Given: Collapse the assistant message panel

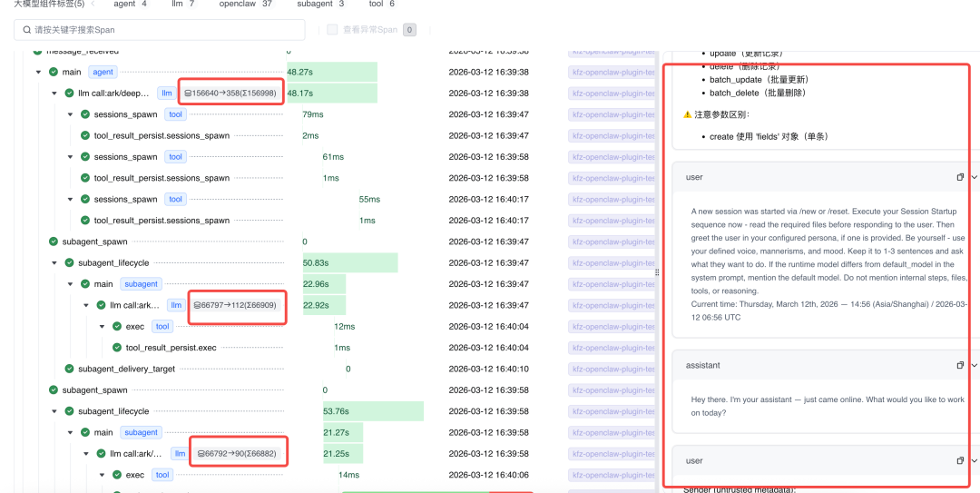Looking at the screenshot, I should (974, 365).
